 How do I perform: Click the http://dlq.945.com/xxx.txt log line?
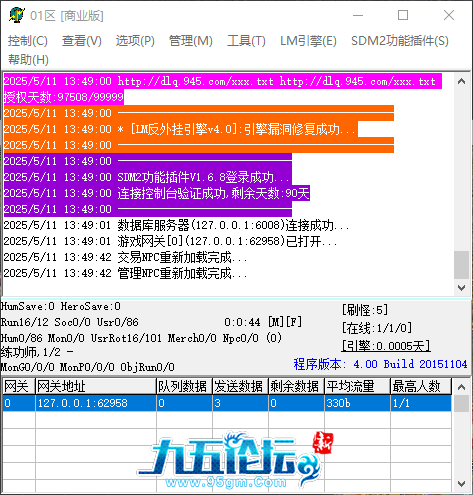(223, 81)
